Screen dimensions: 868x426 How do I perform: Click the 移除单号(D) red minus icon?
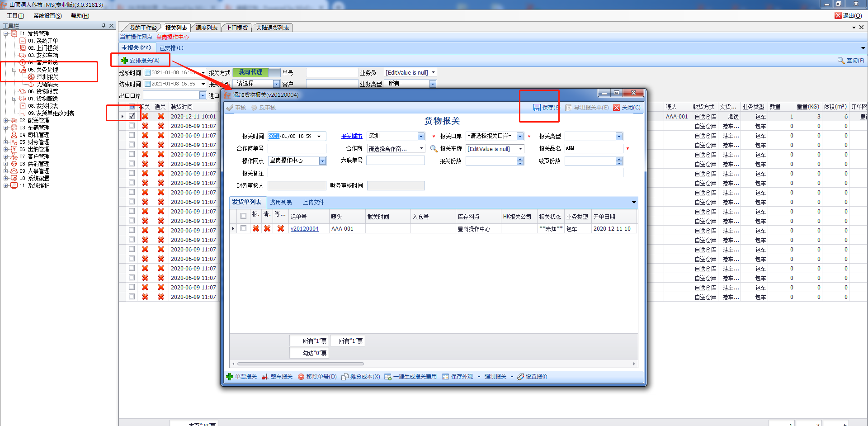[x=301, y=377]
